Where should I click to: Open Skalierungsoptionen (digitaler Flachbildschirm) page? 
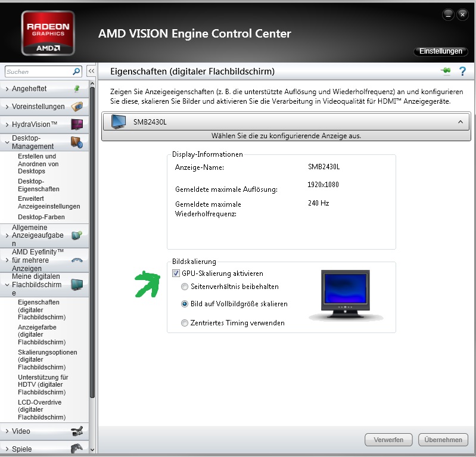tap(47, 360)
